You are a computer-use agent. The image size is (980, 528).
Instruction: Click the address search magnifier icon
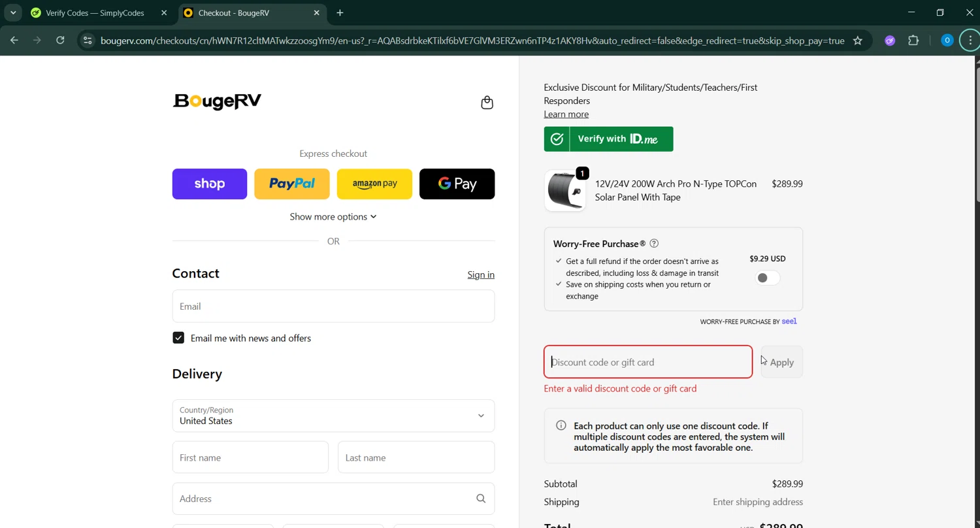481,499
